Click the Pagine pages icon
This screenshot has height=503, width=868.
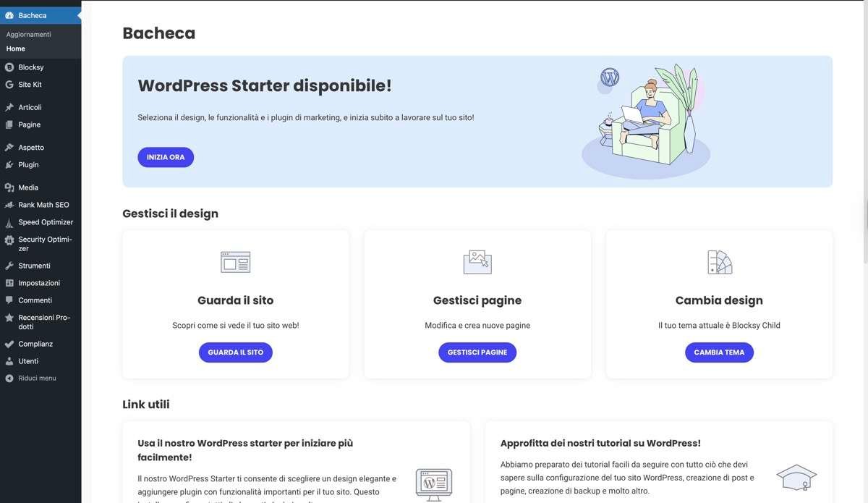pyautogui.click(x=9, y=124)
